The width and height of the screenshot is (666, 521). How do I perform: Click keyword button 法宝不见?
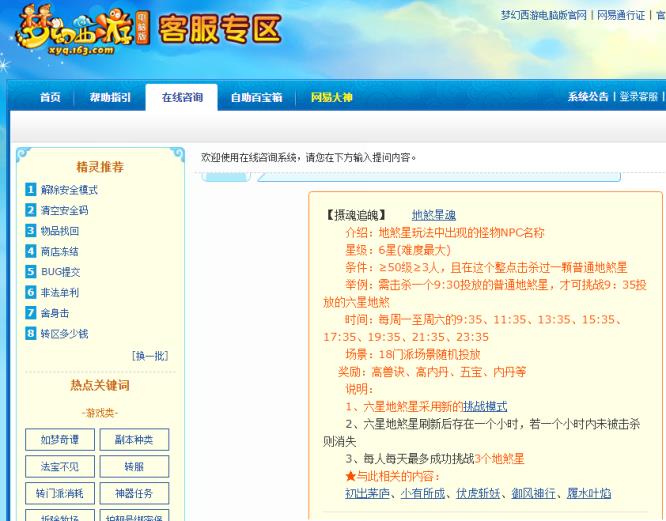(x=60, y=467)
